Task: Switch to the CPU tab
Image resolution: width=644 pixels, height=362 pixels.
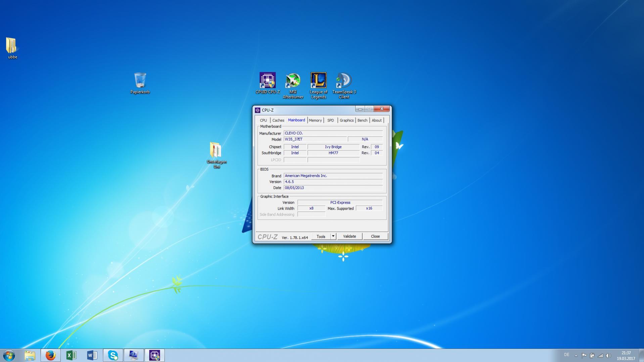Action: 263,120
